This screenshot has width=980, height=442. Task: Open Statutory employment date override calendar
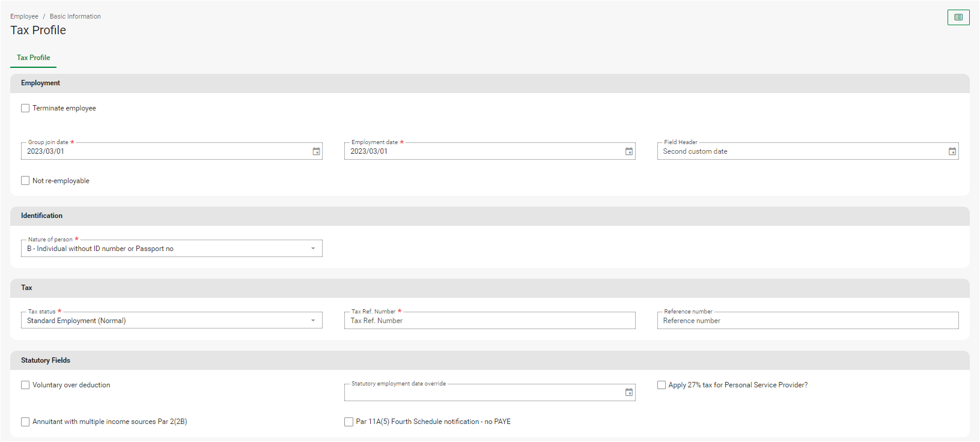tap(628, 392)
